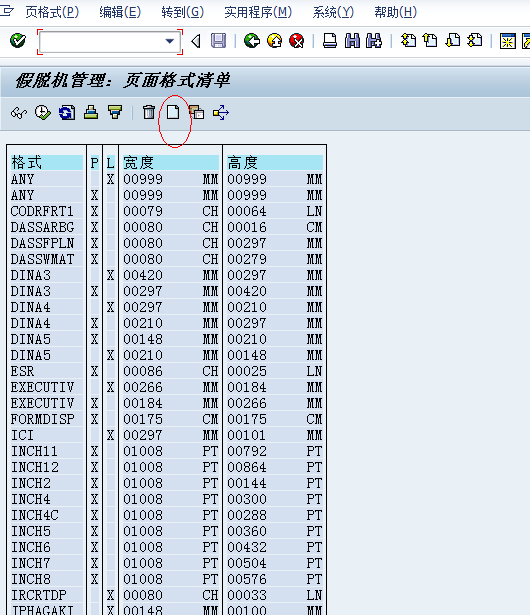Go to previous page icon
The width and height of the screenshot is (530, 615).
pyautogui.click(x=430, y=41)
